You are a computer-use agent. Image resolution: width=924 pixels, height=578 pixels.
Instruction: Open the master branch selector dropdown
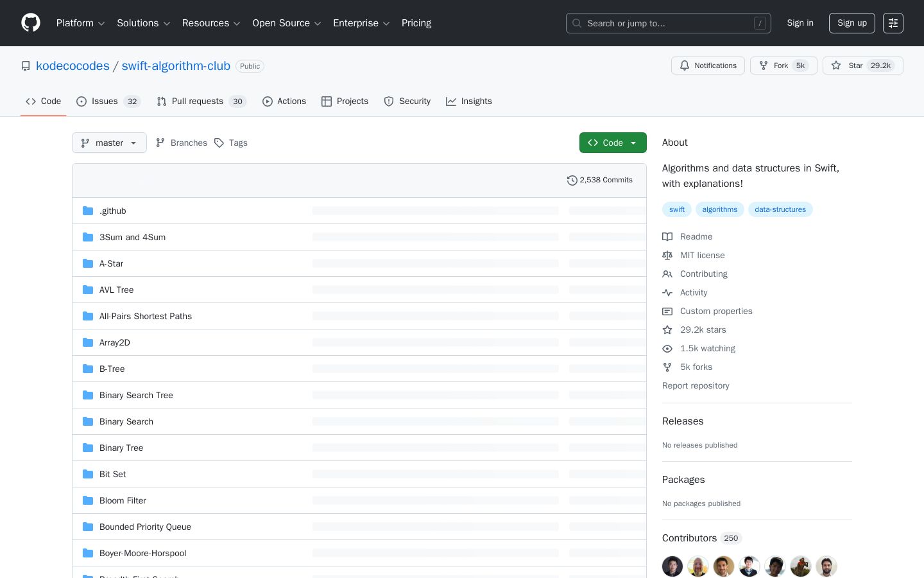click(x=109, y=143)
